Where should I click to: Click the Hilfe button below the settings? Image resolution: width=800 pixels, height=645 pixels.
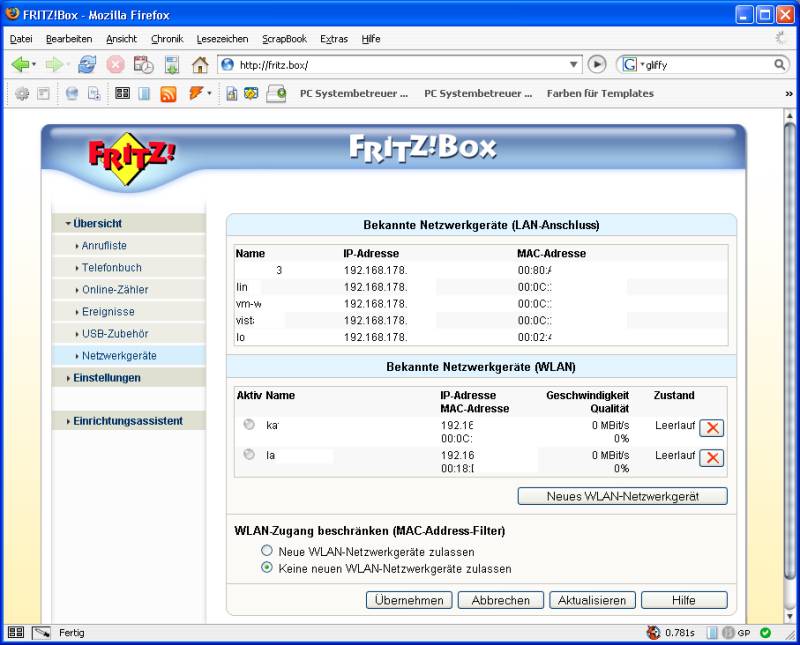click(684, 600)
